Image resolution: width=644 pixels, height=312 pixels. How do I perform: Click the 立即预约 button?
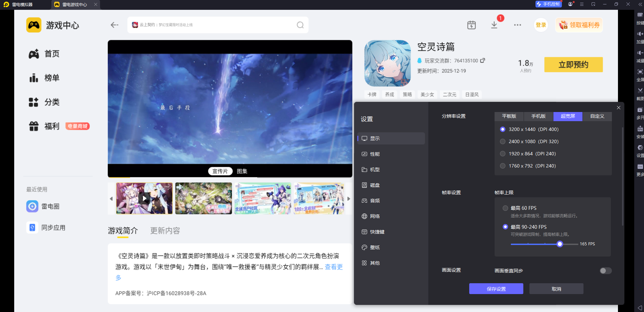[573, 65]
